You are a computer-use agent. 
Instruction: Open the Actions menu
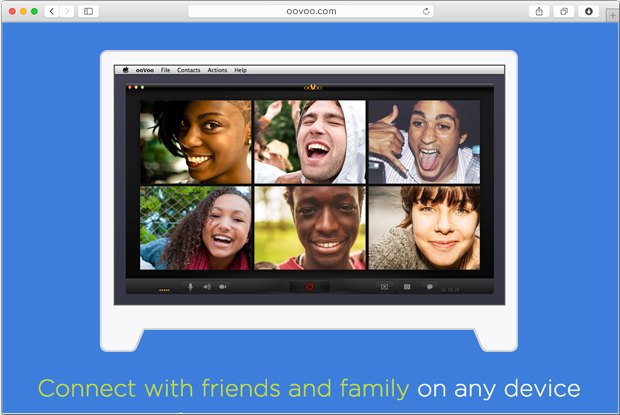[217, 70]
